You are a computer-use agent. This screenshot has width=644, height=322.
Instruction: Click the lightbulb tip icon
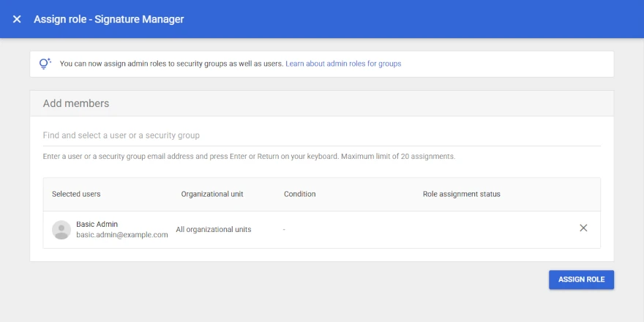[45, 64]
